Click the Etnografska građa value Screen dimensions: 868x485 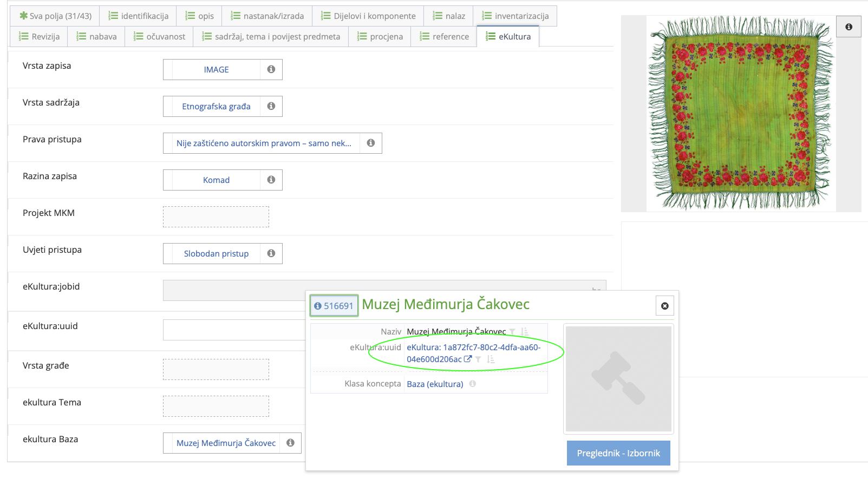click(x=216, y=106)
